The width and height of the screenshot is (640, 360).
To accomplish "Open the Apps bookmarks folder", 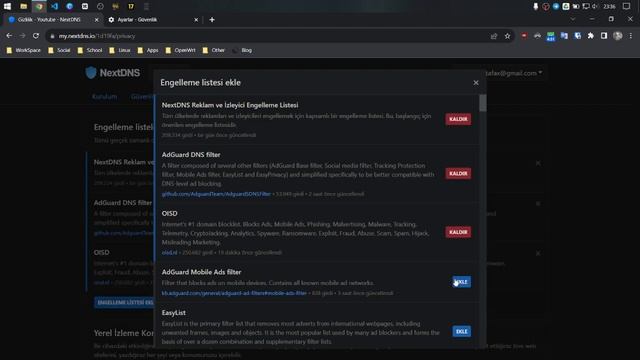I will click(x=148, y=50).
